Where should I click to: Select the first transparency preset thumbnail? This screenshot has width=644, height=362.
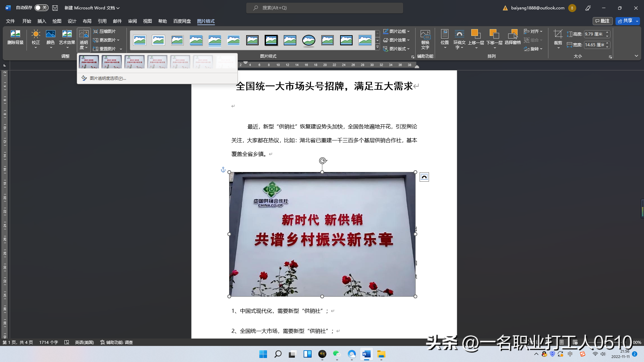(89, 62)
